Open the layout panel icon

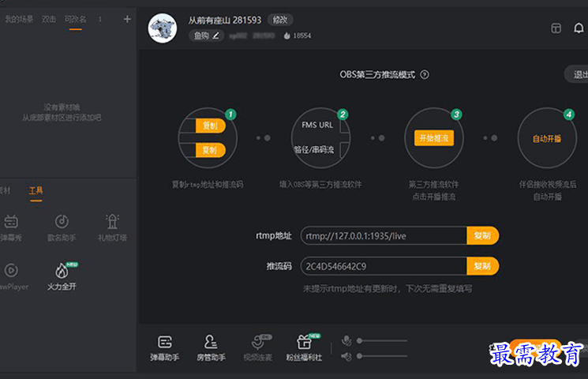click(x=556, y=28)
